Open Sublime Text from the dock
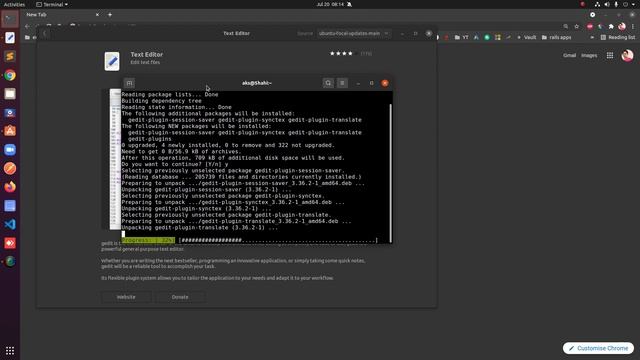 (10, 56)
